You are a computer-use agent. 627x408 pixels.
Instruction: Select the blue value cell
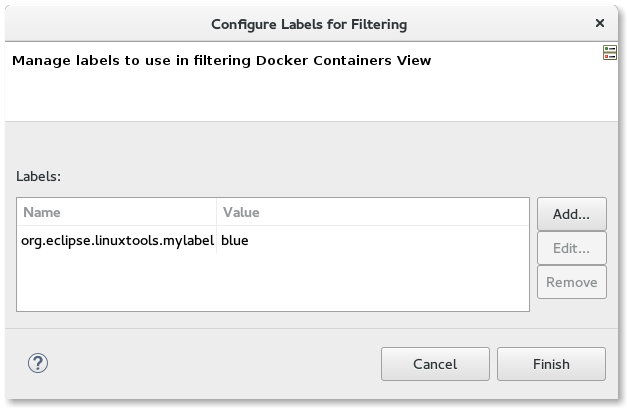(235, 240)
